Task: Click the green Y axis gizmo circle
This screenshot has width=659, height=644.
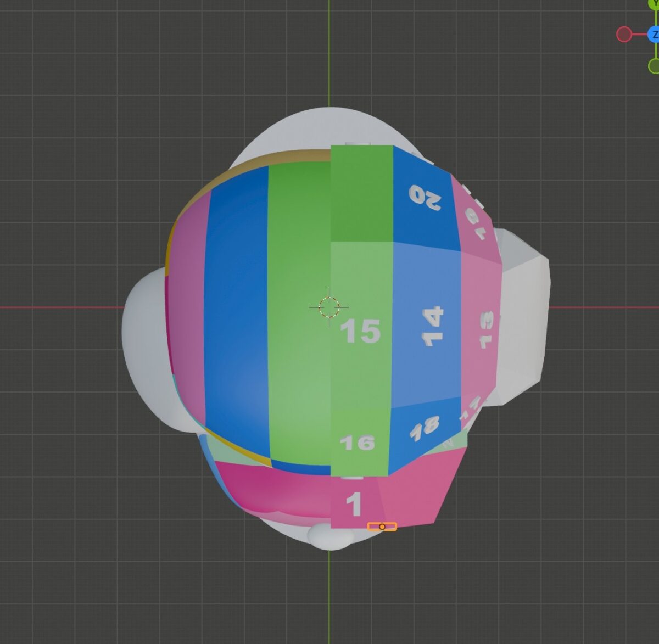Action: point(654,3)
